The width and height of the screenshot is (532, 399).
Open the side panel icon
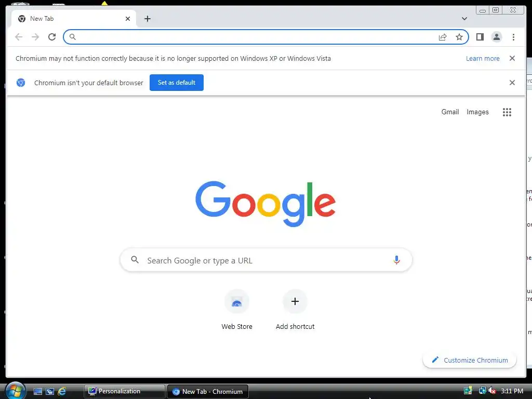point(480,37)
